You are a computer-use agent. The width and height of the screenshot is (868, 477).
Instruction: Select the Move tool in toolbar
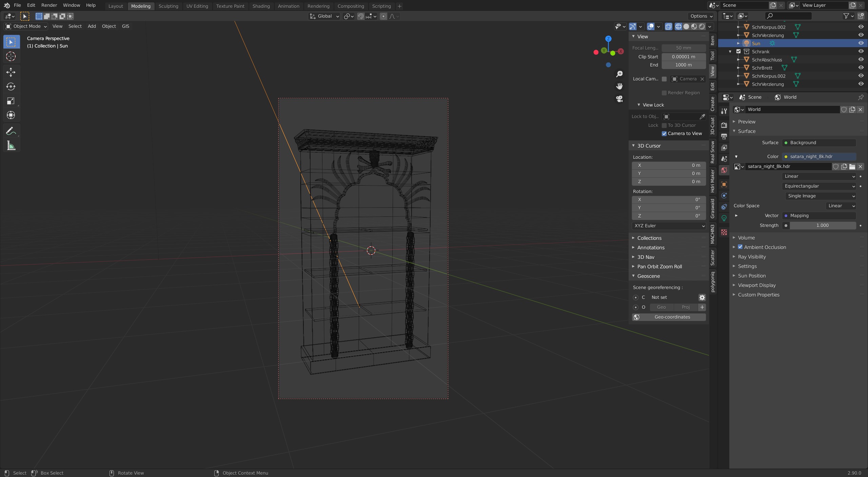11,72
